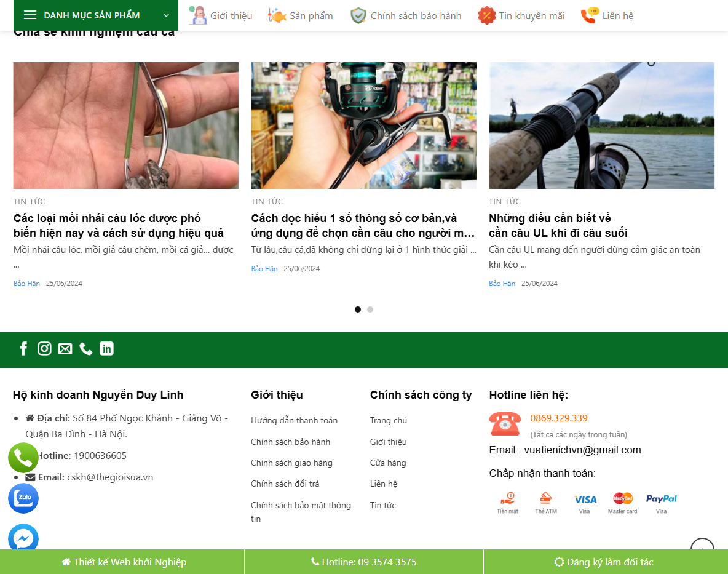Select the second carousel pagination dot
Viewport: 728px width, 574px height.
point(370,309)
